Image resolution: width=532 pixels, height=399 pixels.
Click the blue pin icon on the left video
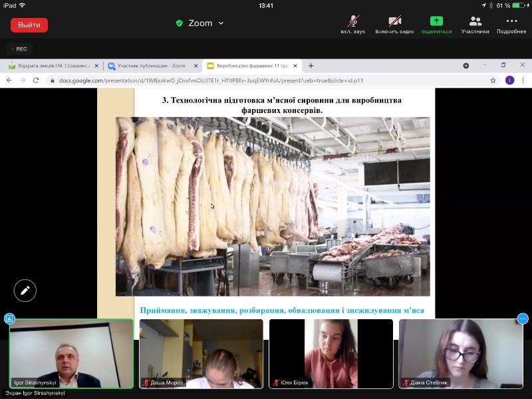click(x=9, y=319)
